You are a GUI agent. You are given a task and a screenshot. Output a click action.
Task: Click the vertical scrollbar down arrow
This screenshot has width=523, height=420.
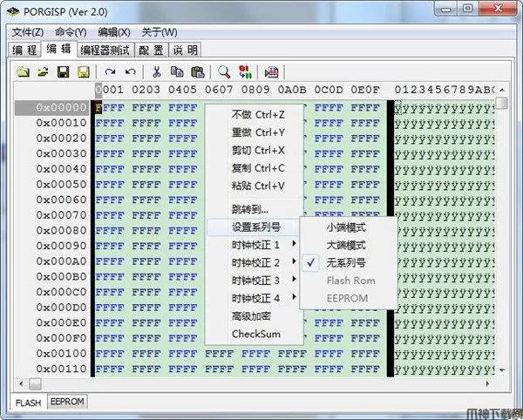(502, 369)
